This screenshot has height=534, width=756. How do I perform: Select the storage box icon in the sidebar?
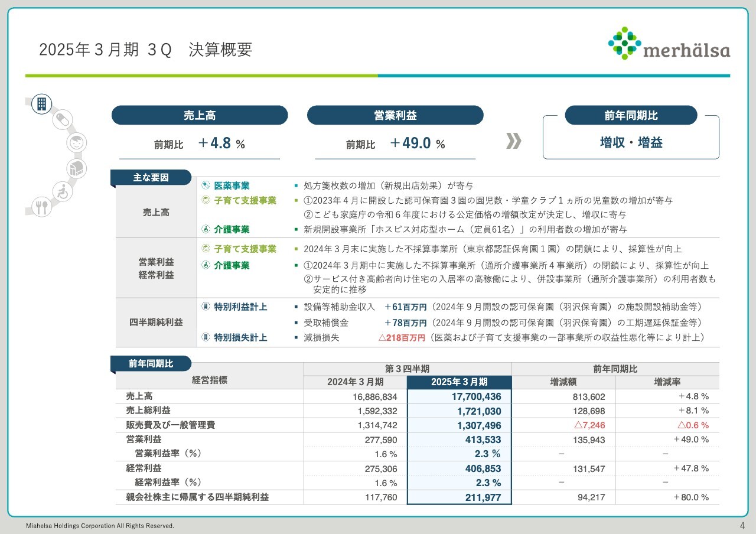(77, 167)
